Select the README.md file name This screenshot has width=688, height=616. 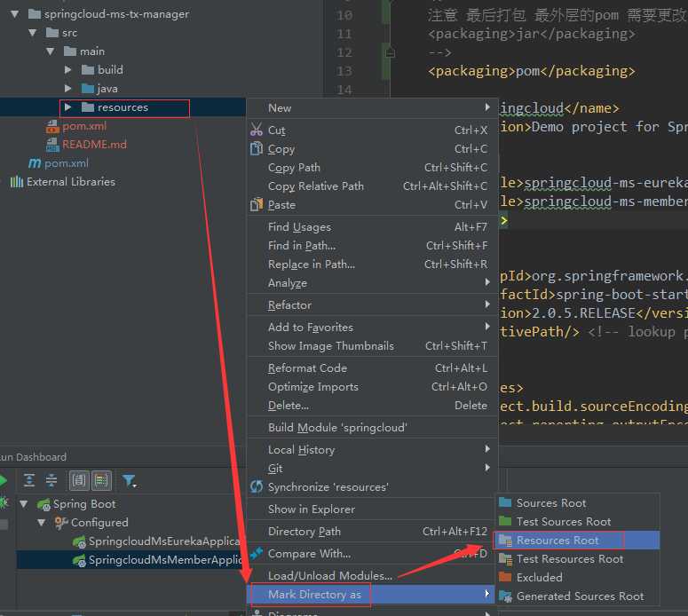[x=94, y=145]
